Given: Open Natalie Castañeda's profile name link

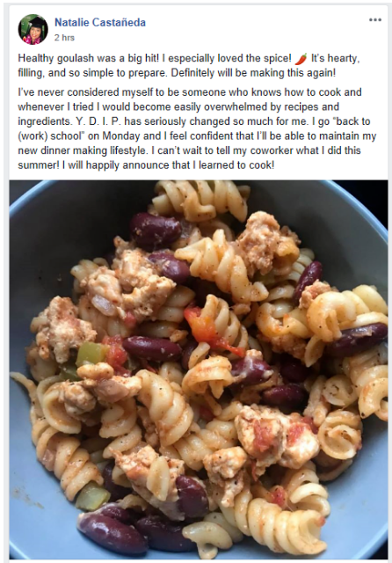Looking at the screenshot, I should pos(100,23).
